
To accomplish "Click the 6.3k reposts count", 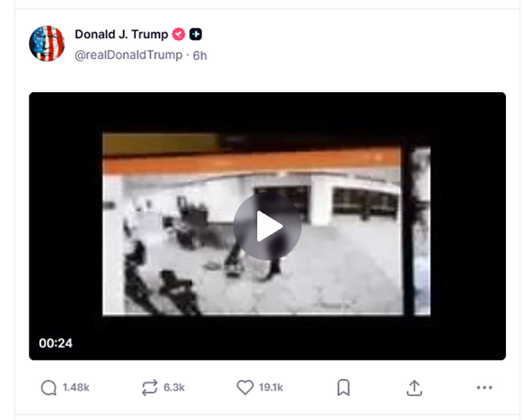I will click(174, 387).
